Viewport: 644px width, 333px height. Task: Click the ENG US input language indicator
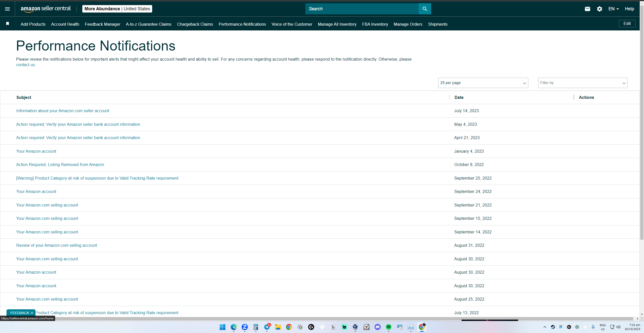tap(603, 327)
